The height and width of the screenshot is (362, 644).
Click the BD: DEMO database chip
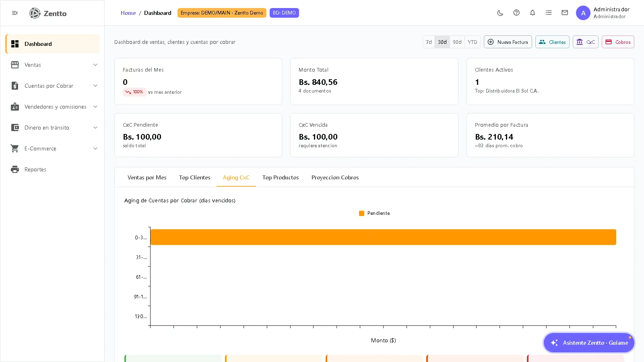point(284,13)
